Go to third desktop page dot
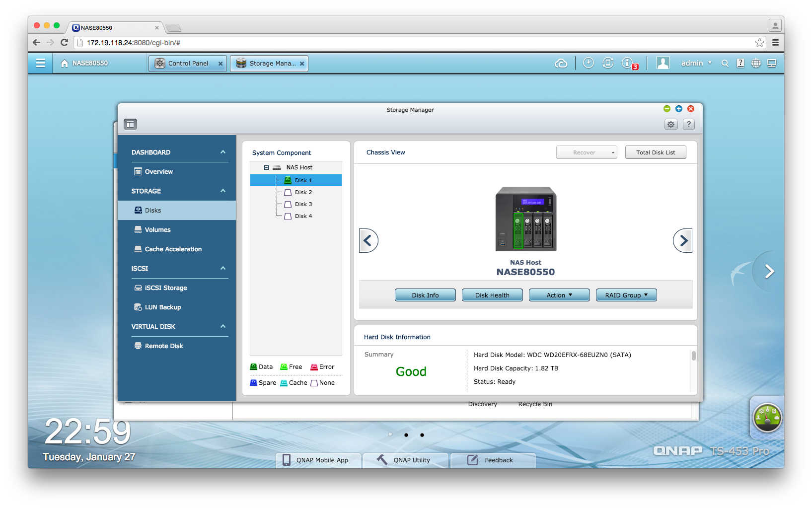 (x=422, y=435)
